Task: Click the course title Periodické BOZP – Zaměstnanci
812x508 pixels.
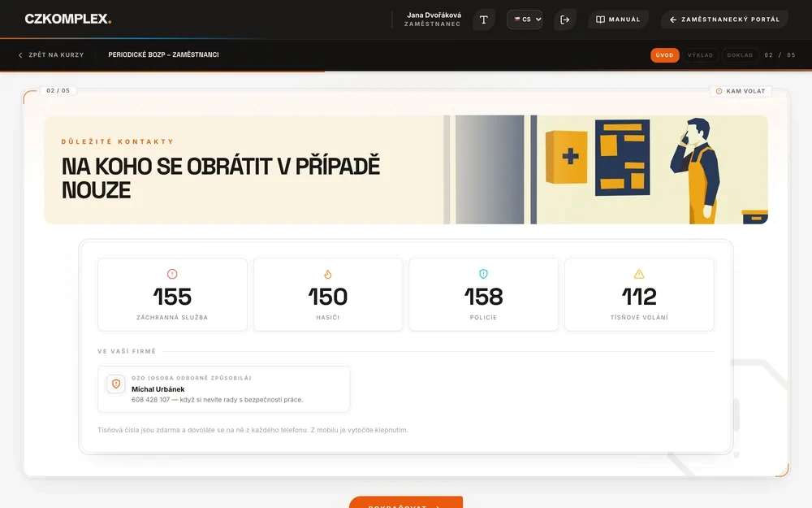Action: 164,54
